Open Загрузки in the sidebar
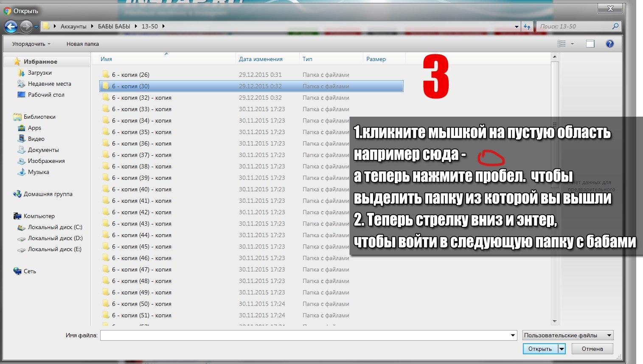 (39, 73)
